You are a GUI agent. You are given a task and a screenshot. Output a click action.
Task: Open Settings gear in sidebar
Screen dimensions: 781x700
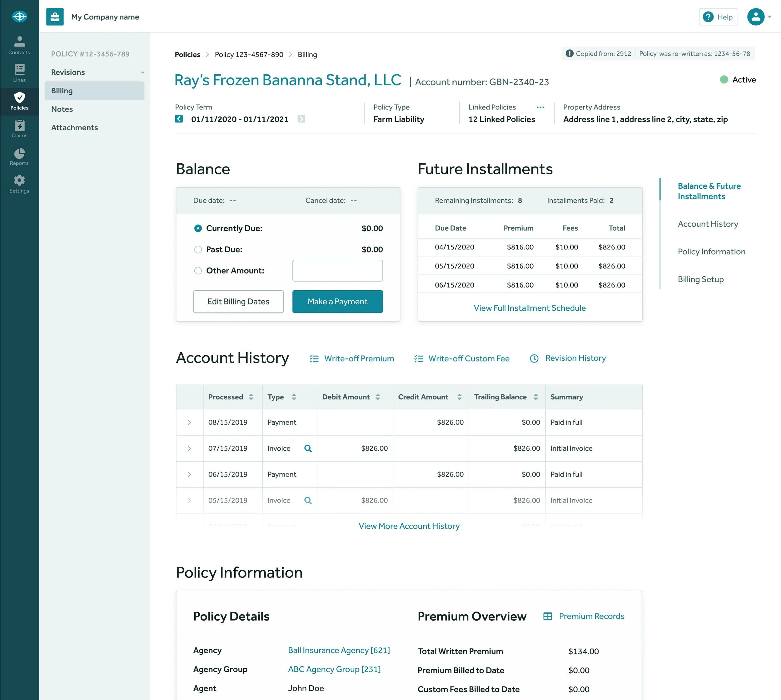19,184
